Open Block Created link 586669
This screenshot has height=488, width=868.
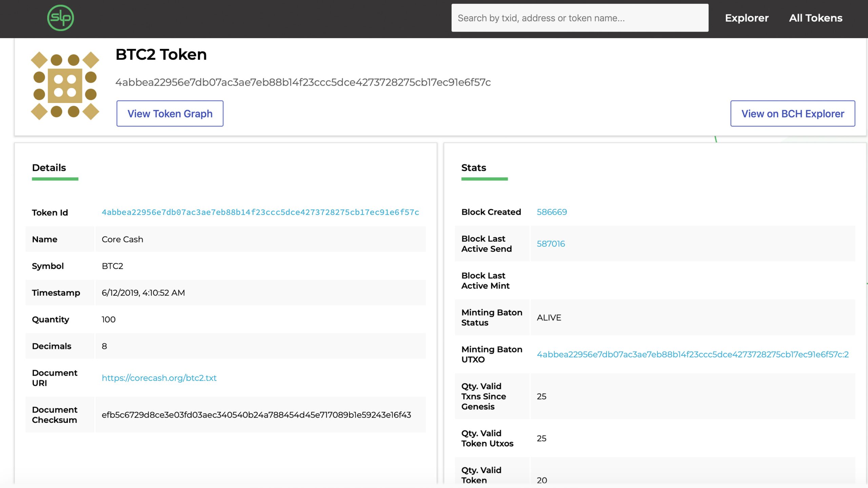552,212
